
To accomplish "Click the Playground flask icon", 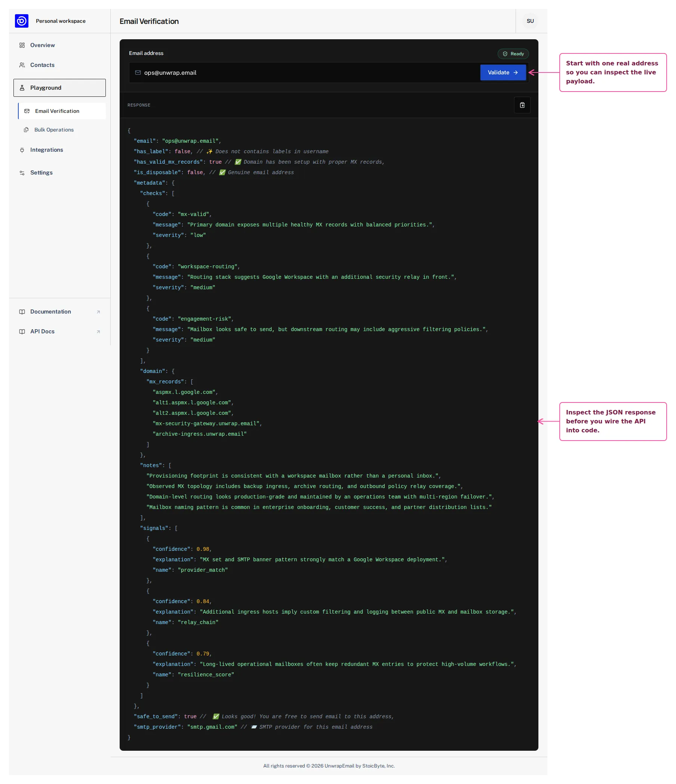I will click(x=22, y=88).
